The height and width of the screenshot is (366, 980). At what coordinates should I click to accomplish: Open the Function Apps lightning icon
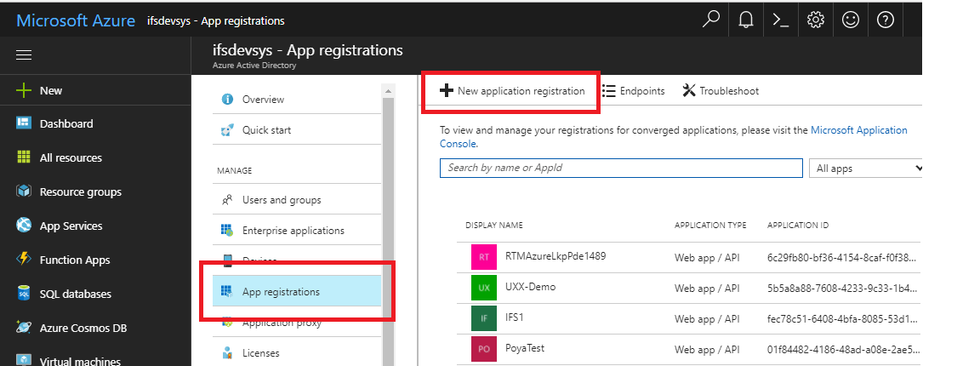click(x=24, y=260)
